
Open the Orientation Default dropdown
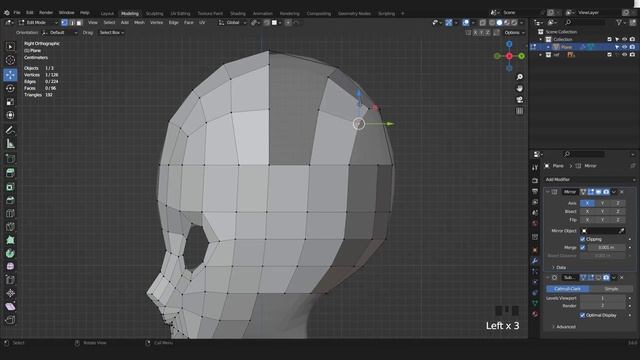point(59,33)
